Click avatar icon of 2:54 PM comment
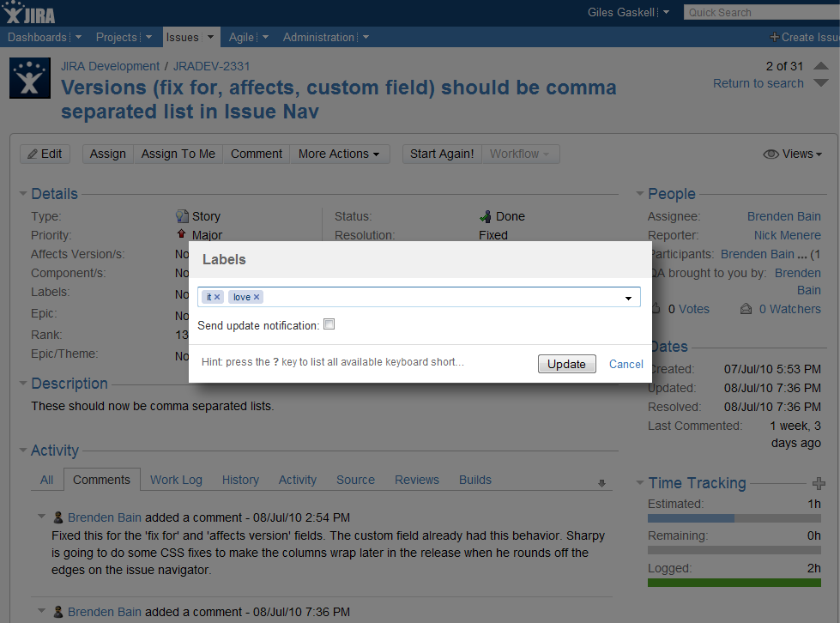Screen dimensions: 840x623 57,517
